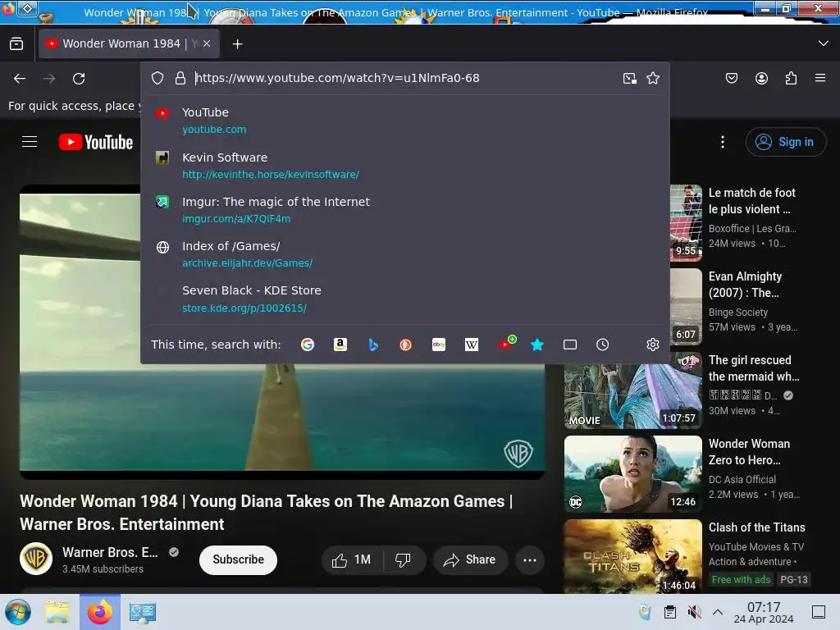The image size is (840, 630).
Task: Open Evan Almighty (2007) video title
Action: (x=745, y=285)
